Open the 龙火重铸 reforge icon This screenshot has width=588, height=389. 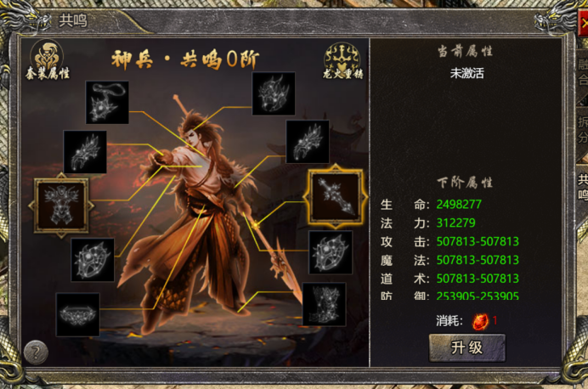click(342, 60)
